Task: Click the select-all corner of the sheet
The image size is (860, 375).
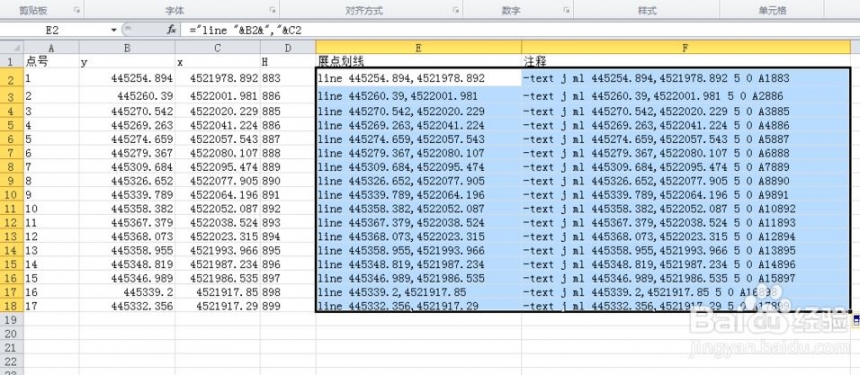Action: point(12,47)
